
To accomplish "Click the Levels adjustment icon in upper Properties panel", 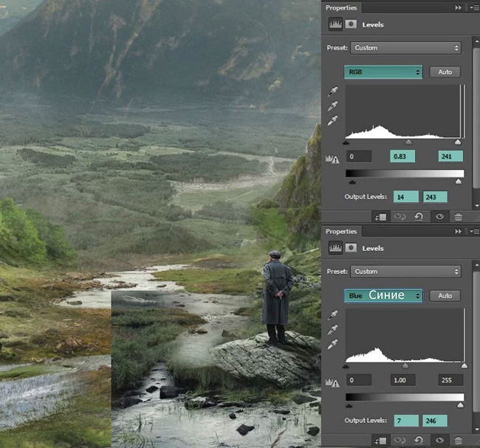I will coord(335,24).
